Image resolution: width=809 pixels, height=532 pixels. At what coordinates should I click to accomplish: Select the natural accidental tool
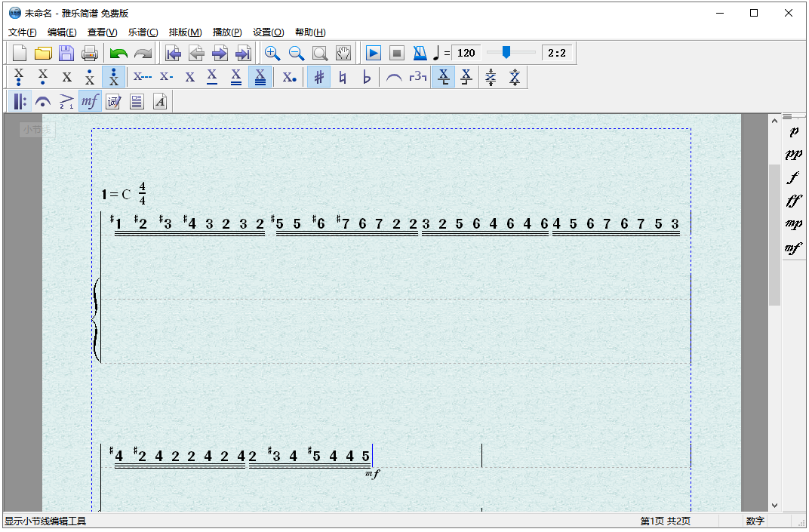click(x=343, y=77)
